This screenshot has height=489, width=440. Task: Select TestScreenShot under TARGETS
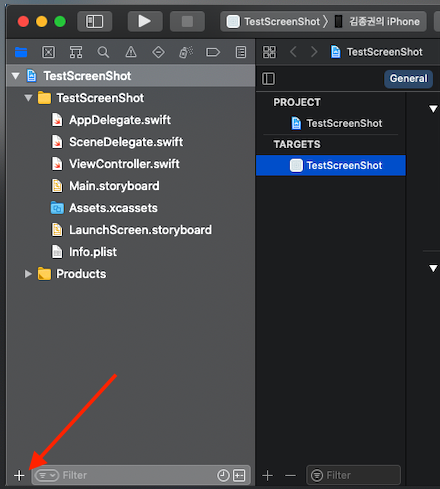click(331, 165)
